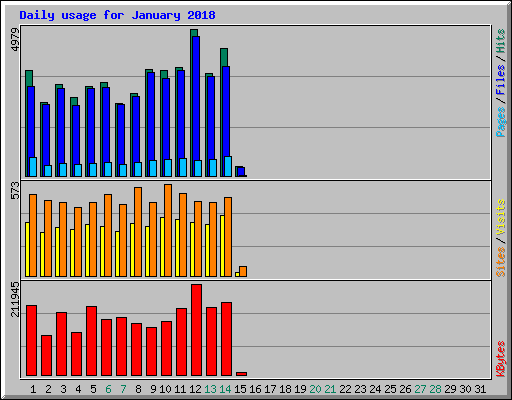
Task: Click green weekend day 28 label
Action: (x=435, y=389)
